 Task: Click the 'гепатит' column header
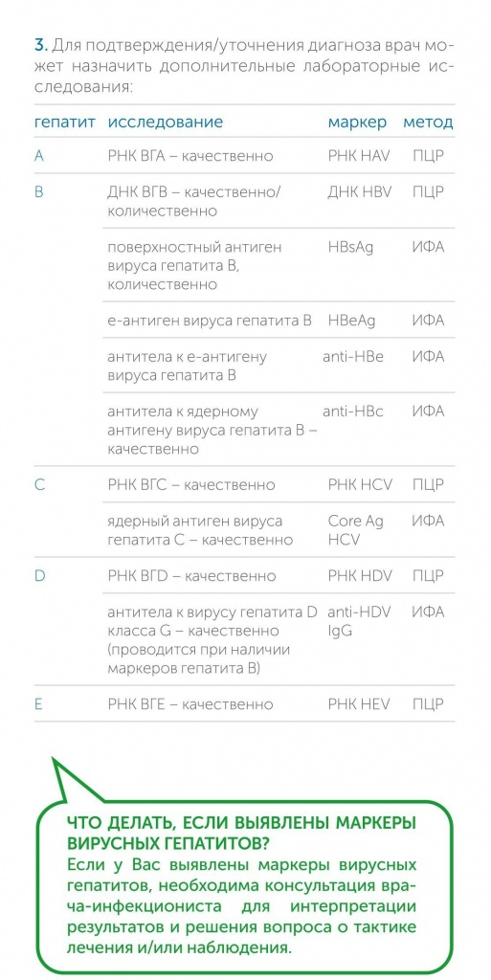[64, 122]
